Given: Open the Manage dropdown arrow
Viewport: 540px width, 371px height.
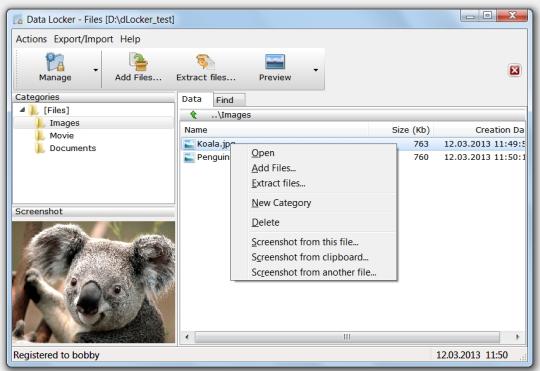Looking at the screenshot, I should [x=95, y=70].
